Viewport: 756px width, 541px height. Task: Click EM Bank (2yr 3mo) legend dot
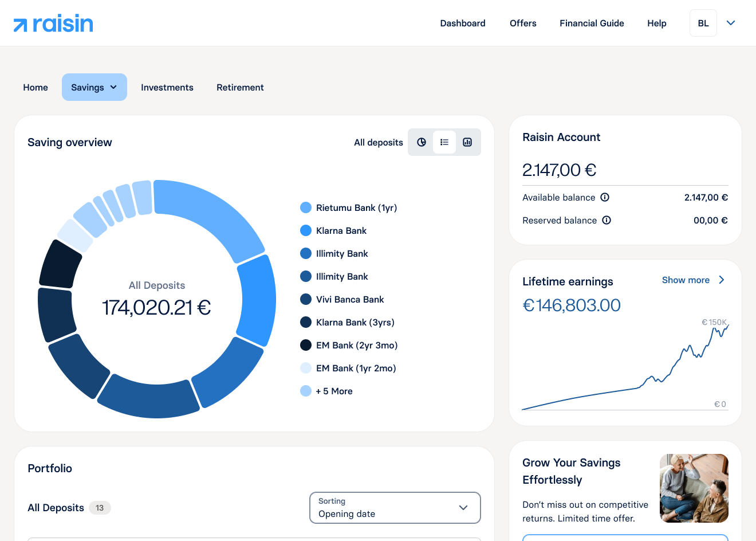point(306,345)
